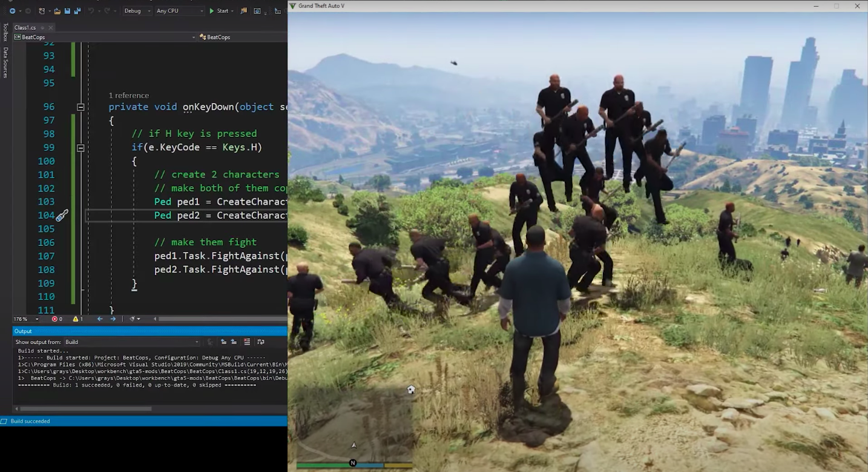Click the Output panel title bar

coord(150,331)
